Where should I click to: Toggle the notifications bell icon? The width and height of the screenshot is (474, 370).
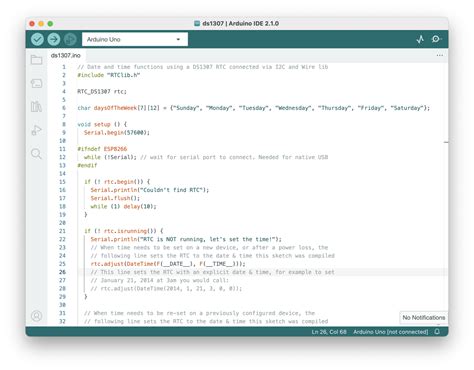click(x=437, y=332)
